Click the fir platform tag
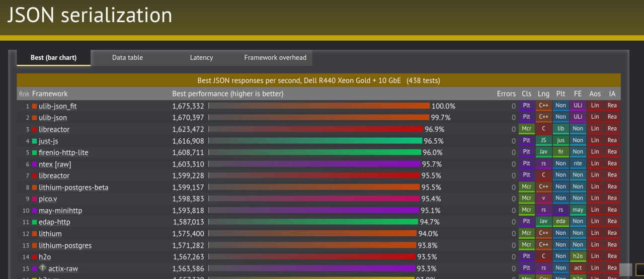 [x=560, y=152]
